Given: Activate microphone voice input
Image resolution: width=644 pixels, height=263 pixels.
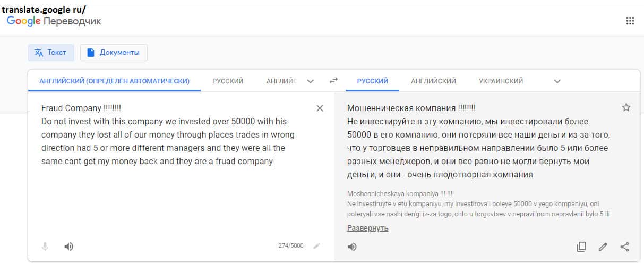Looking at the screenshot, I should click(45, 247).
